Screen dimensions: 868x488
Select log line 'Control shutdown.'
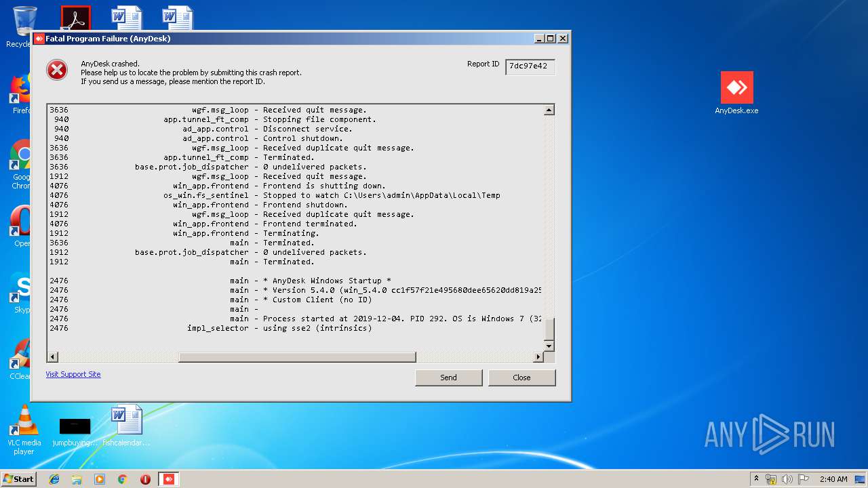(x=303, y=138)
